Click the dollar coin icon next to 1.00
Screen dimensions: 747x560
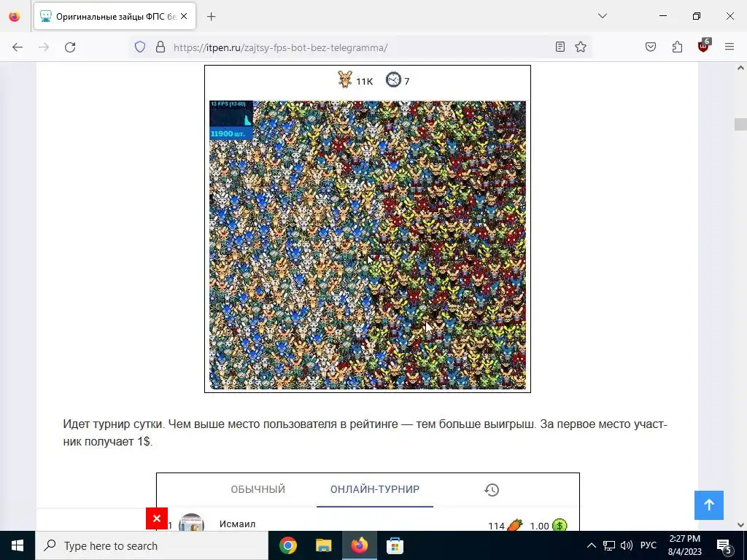(560, 525)
